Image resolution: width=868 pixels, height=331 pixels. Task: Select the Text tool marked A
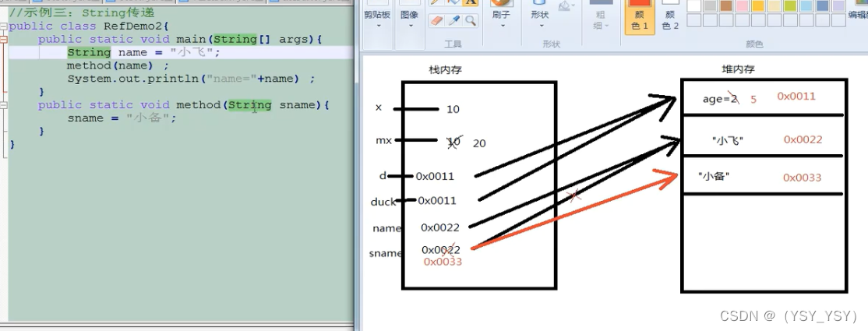point(470,2)
